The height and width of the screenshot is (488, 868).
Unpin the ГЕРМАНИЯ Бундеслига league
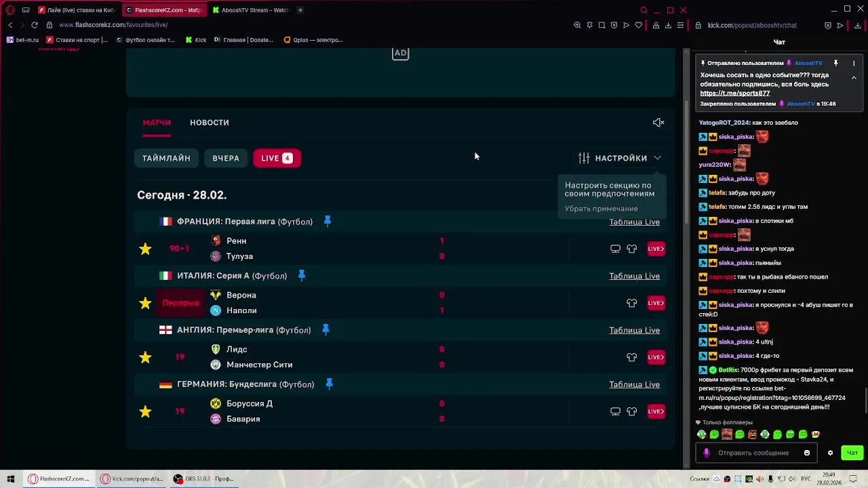pos(329,384)
